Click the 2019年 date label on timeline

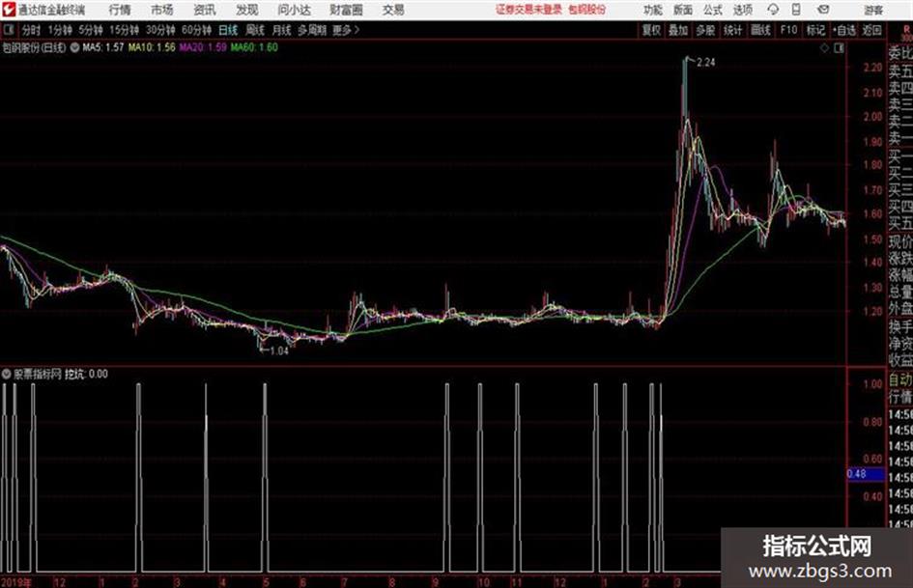tap(16, 582)
